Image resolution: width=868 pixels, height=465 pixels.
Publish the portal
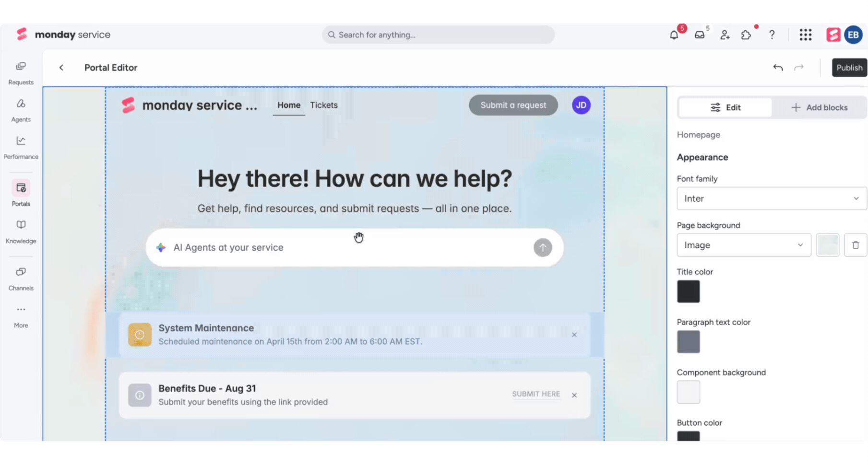[849, 68]
